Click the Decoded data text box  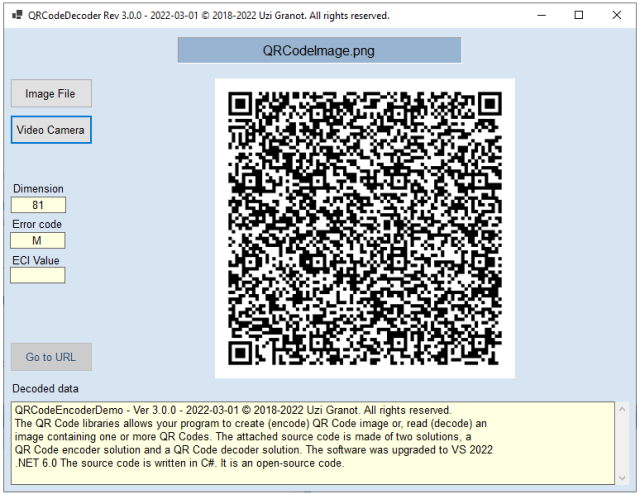pos(313,443)
